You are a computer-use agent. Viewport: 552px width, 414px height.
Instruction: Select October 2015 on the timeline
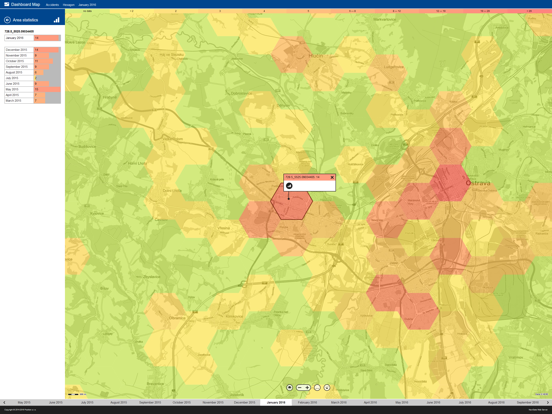[182, 402]
